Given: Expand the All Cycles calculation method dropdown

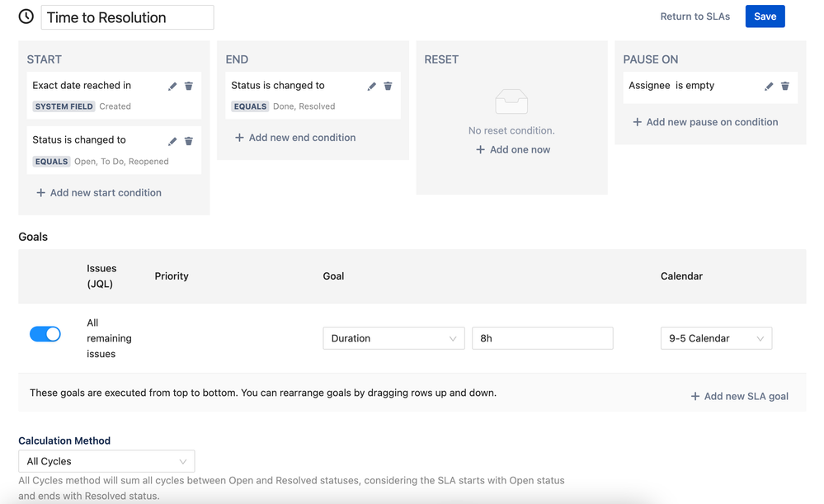Looking at the screenshot, I should [106, 461].
